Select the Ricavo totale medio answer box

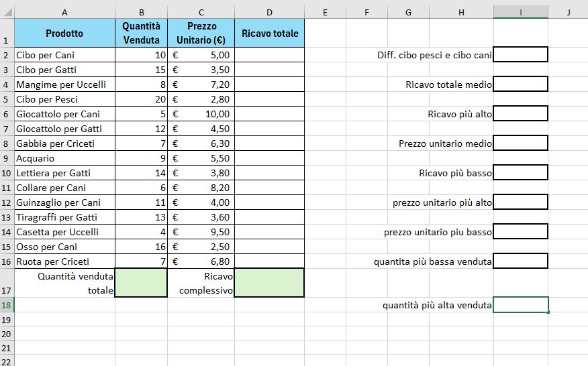[520, 84]
